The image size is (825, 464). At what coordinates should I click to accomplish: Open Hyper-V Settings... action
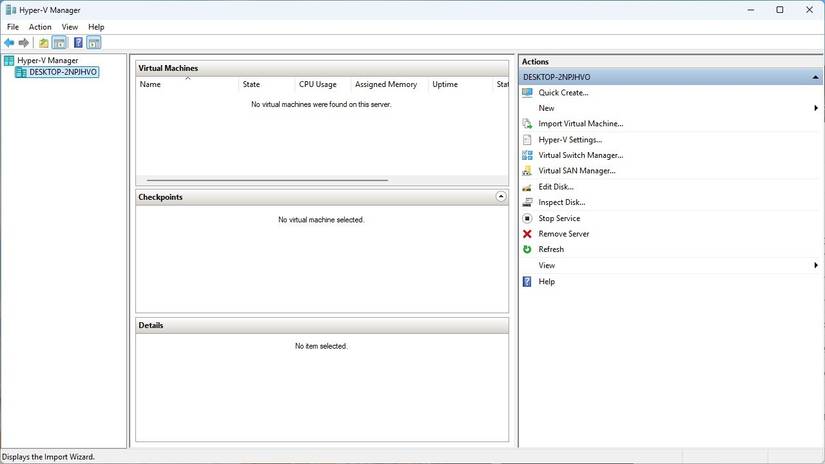[570, 139]
